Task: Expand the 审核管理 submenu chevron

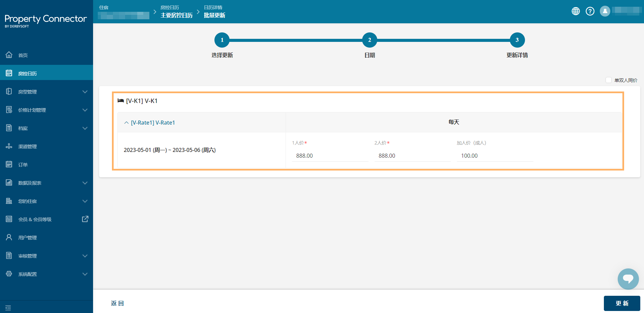Action: [x=85, y=256]
